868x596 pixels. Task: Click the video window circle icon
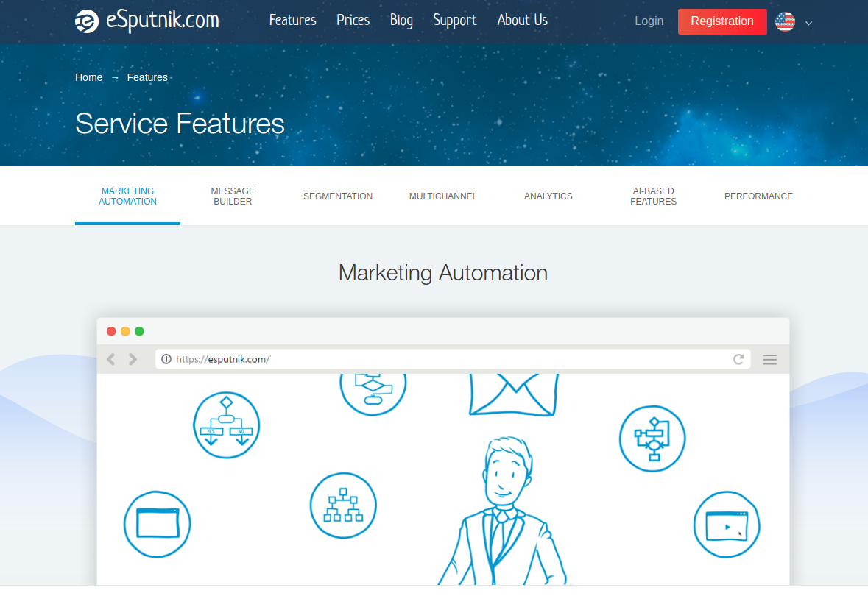tap(727, 525)
